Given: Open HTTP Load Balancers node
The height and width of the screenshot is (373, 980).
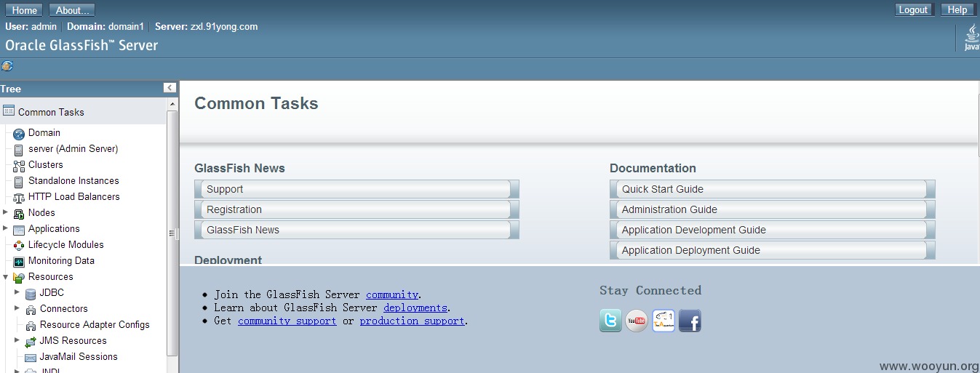Looking at the screenshot, I should coord(74,196).
